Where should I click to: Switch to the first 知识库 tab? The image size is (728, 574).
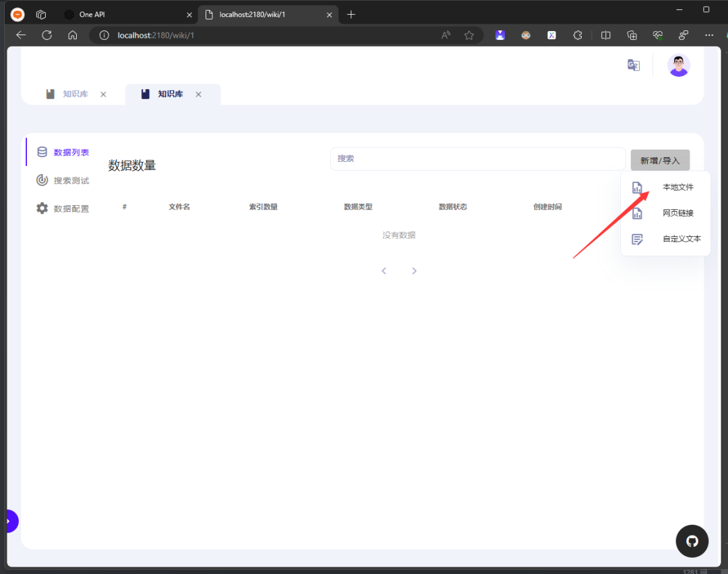coord(75,94)
